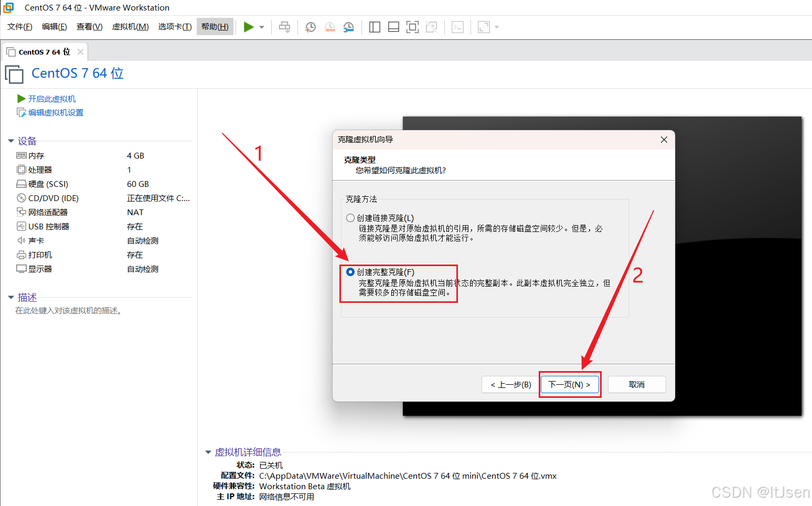This screenshot has width=812, height=506.
Task: Click the 4 GB memory value
Action: point(135,155)
